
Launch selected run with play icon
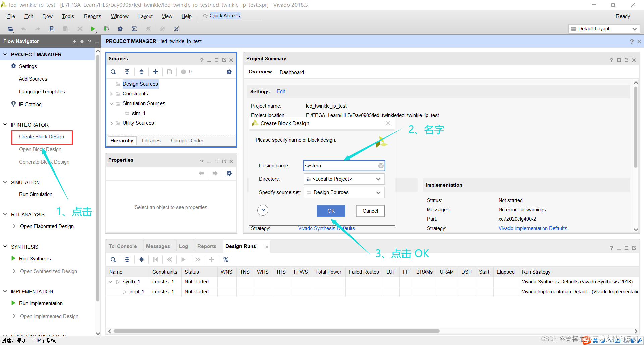point(183,259)
